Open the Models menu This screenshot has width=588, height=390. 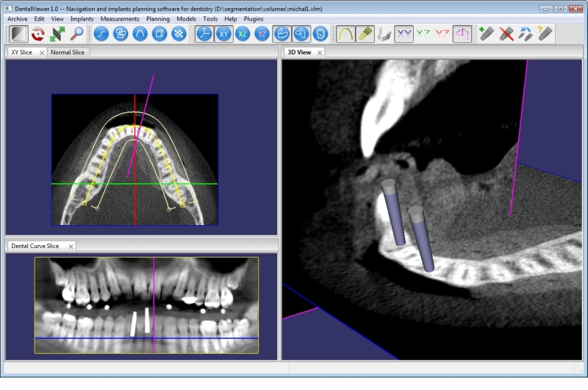coord(187,19)
